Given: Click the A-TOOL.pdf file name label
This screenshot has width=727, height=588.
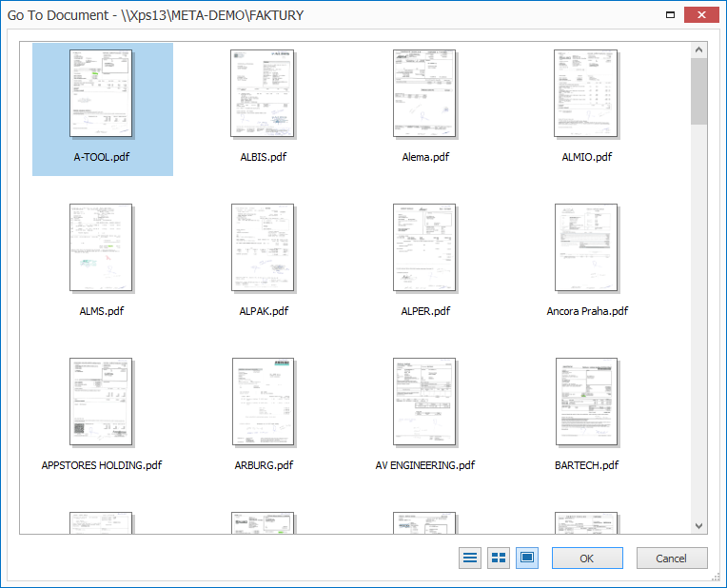Looking at the screenshot, I should tap(102, 157).
